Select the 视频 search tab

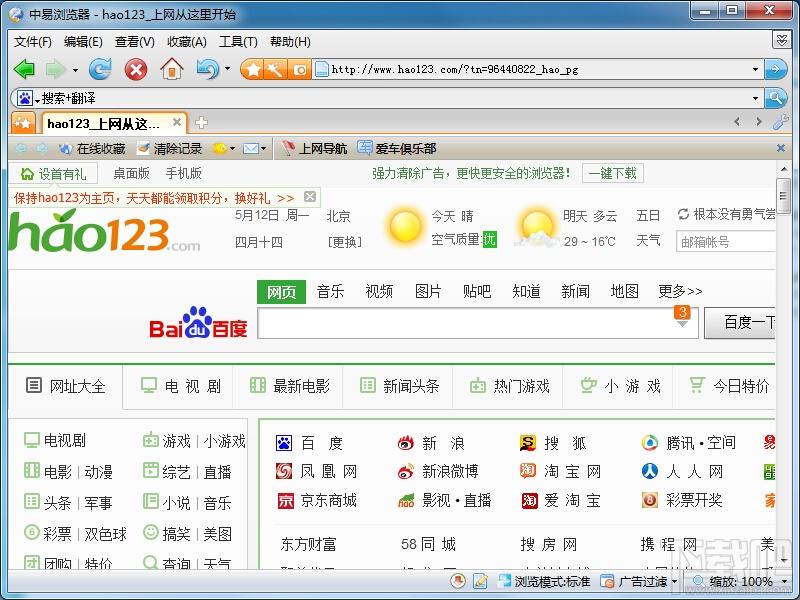coord(379,291)
